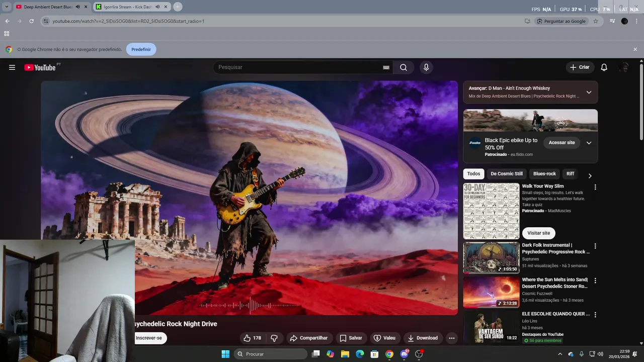
Task: Open YouTube notifications bell
Action: click(604, 67)
